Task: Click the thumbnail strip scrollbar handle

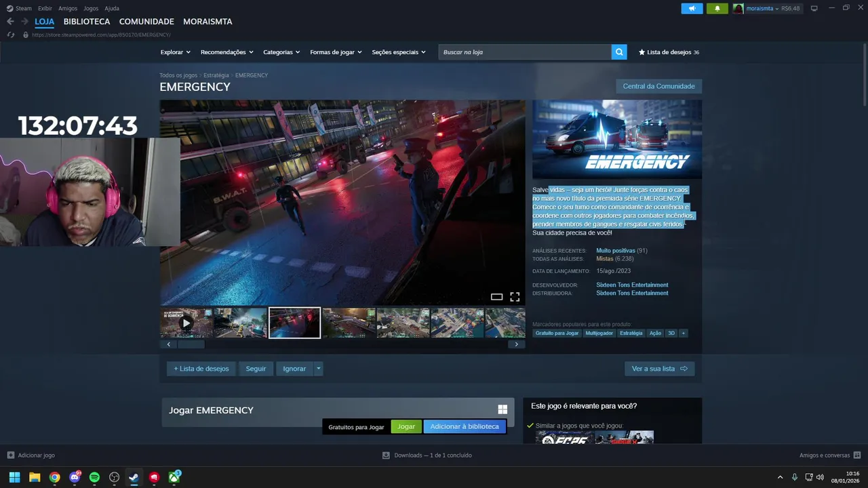Action: (x=191, y=344)
